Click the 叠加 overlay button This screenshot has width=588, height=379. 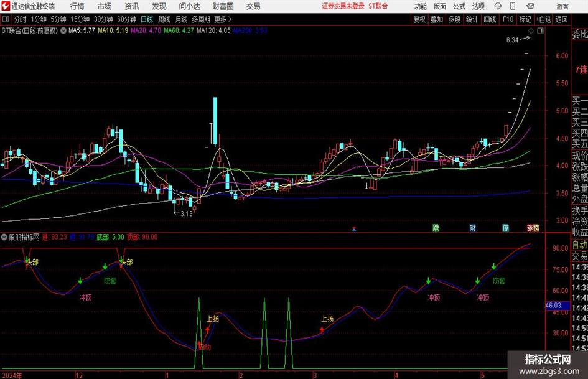tap(437, 19)
